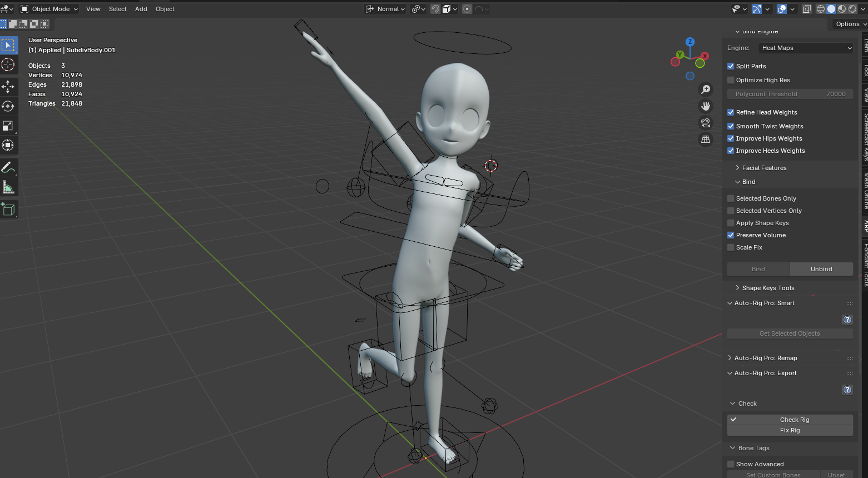Viewport: 868px width, 478px height.
Task: Toggle show gizmo icon in header
Action: 756,9
